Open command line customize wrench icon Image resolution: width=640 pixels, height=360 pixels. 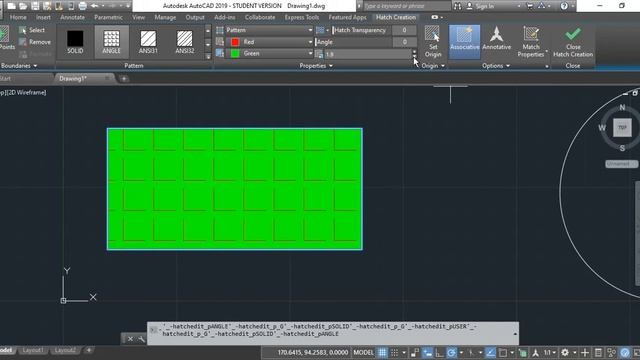141,339
